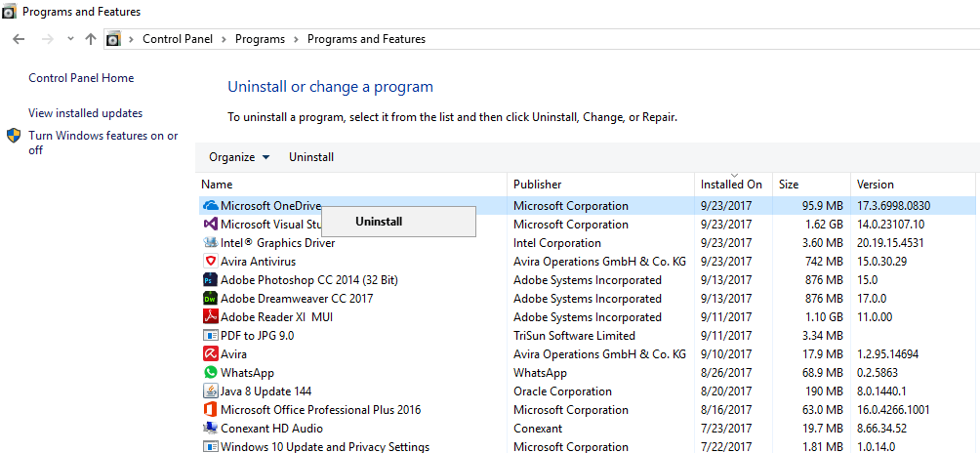980x453 pixels.
Task: Expand the arrow before Control Panel breadcrumb
Action: pyautogui.click(x=131, y=39)
